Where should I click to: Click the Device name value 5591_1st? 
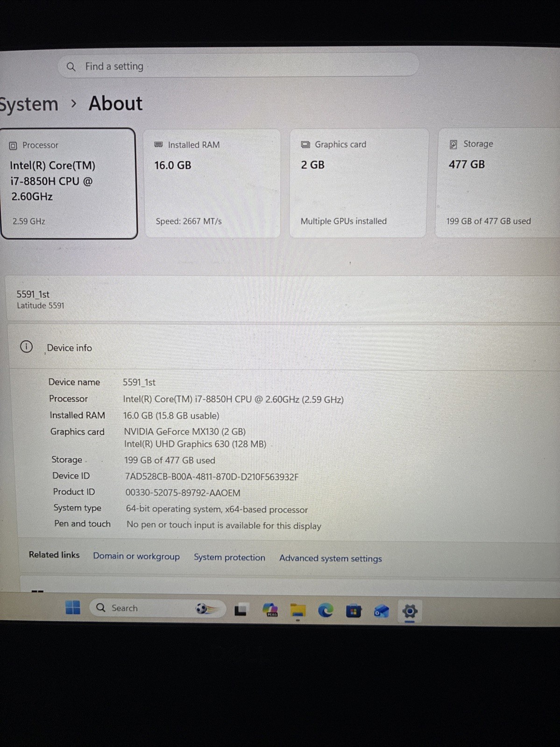[x=139, y=382]
